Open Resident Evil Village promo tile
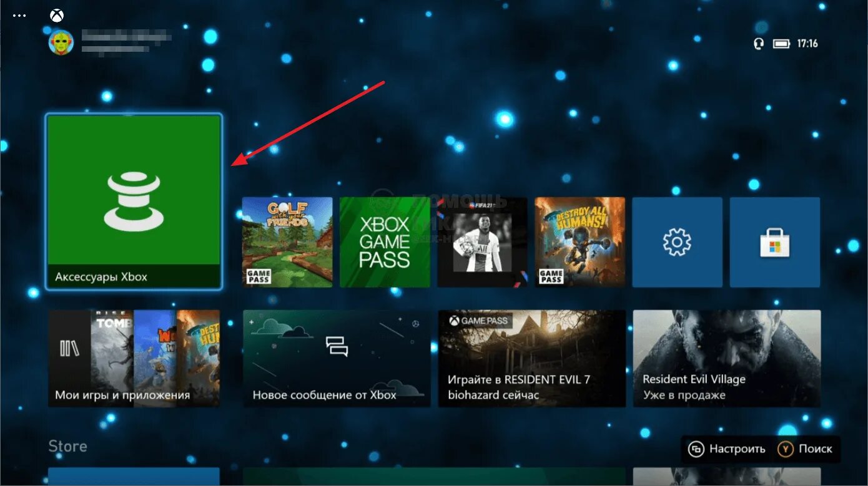 click(x=727, y=358)
